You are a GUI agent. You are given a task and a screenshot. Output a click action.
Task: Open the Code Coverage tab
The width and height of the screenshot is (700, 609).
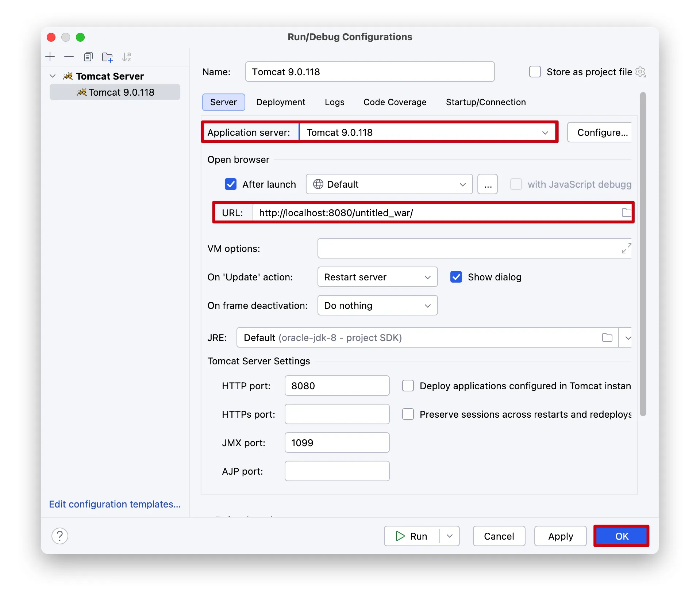tap(395, 102)
